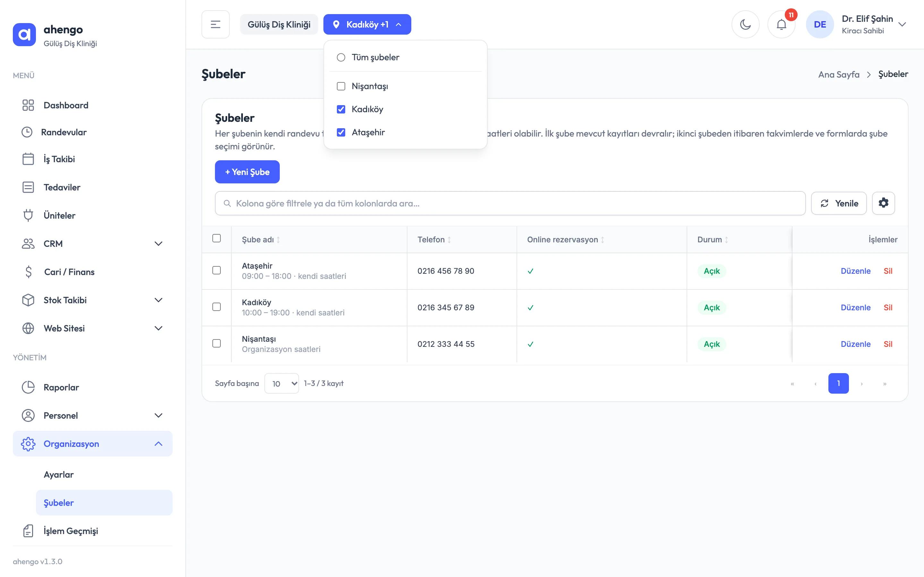Open Ayarlar under Organizasyon
The height and width of the screenshot is (577, 924).
point(59,474)
